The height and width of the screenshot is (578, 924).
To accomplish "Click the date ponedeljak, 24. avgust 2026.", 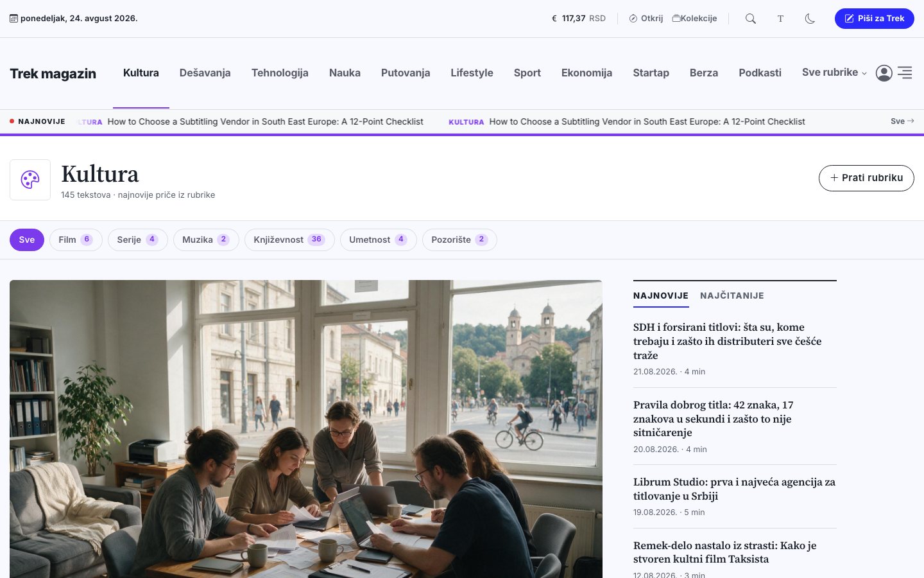I will pos(79,19).
